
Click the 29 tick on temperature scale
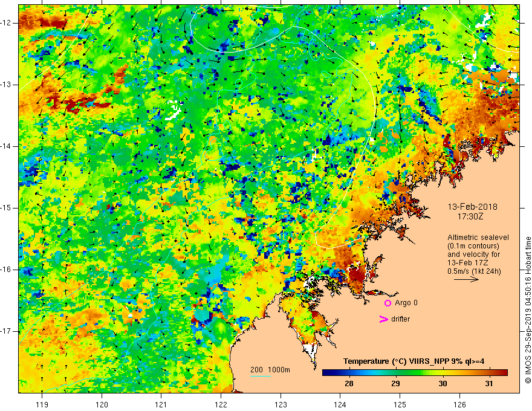(395, 384)
